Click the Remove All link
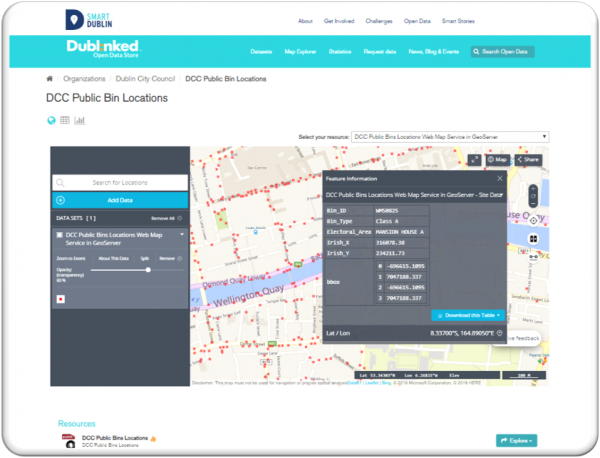Image resolution: width=600 pixels, height=458 pixels. 163,218
